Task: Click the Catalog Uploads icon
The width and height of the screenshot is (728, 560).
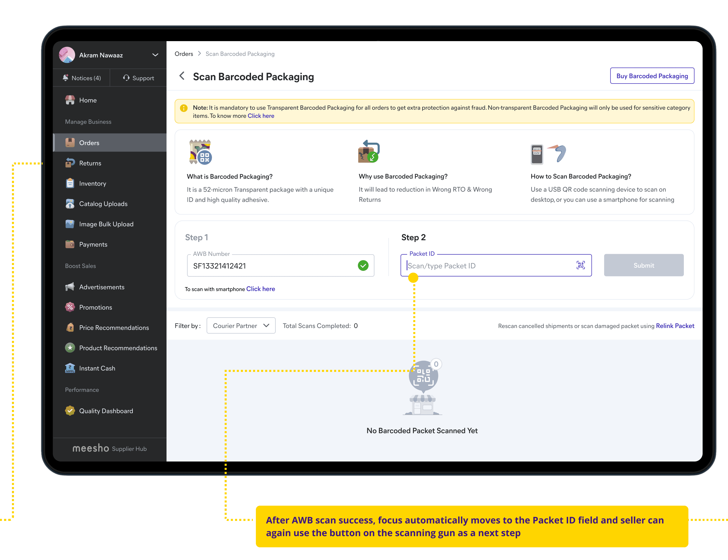Action: (70, 204)
